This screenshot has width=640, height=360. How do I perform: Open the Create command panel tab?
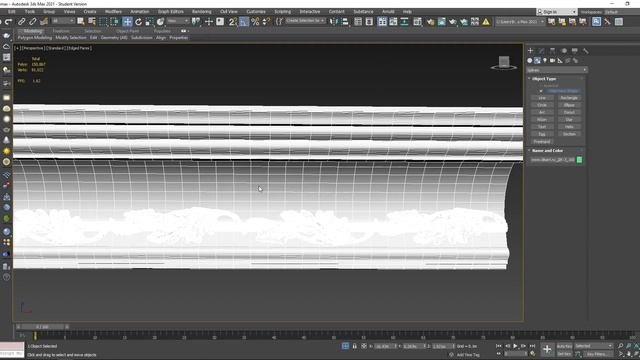pos(530,51)
